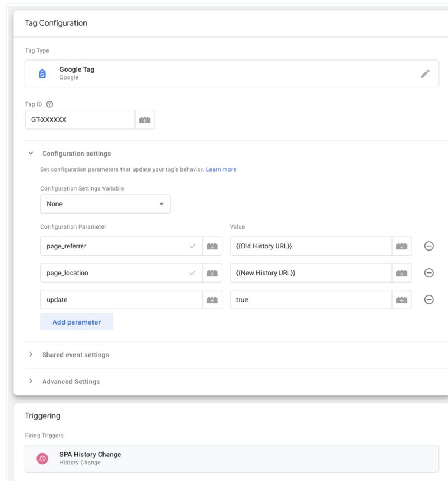Open variable picker beside the true value

pos(402,300)
